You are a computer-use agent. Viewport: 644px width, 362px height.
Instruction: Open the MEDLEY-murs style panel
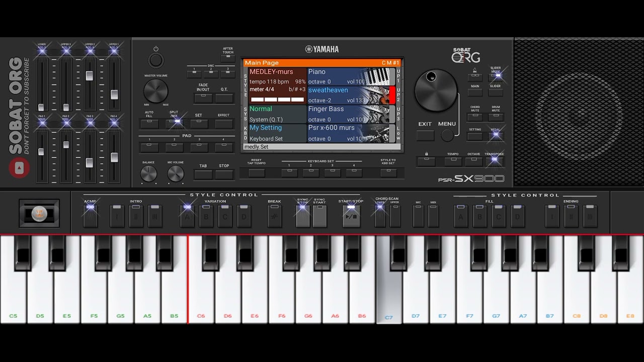pos(278,86)
